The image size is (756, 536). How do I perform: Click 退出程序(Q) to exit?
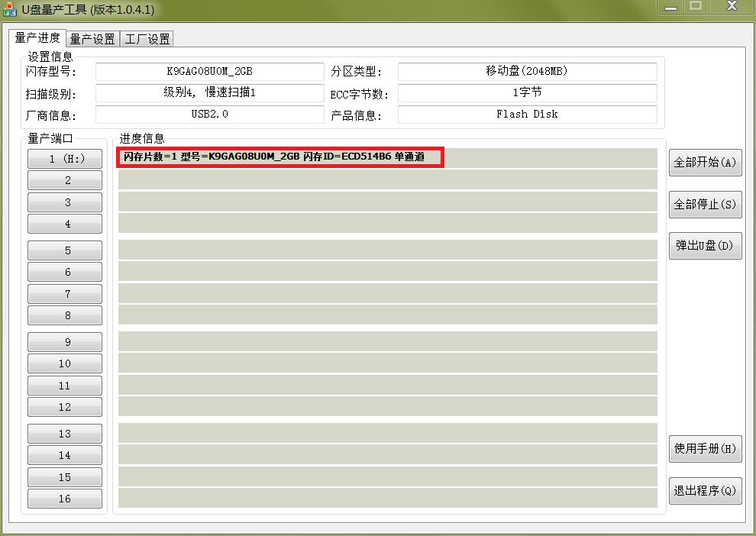705,491
